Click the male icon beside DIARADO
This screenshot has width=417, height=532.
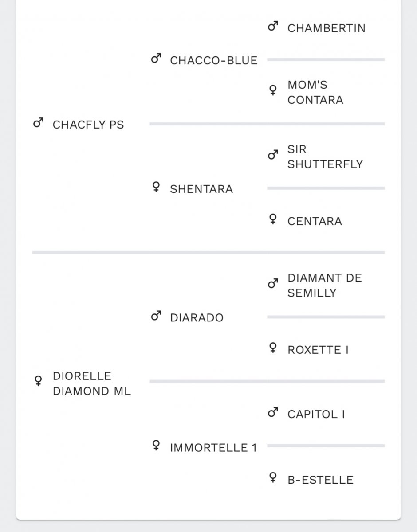156,316
